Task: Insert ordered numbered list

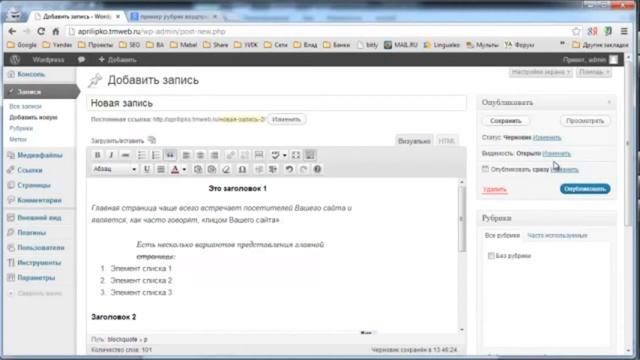Action: [x=156, y=155]
